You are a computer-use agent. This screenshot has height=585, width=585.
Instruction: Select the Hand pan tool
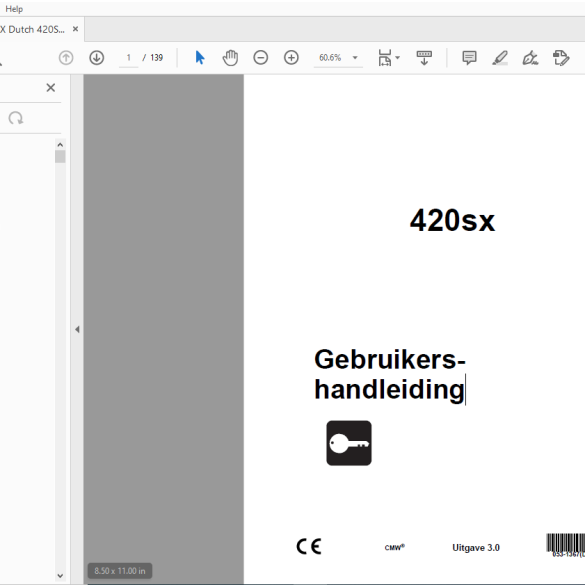[230, 58]
